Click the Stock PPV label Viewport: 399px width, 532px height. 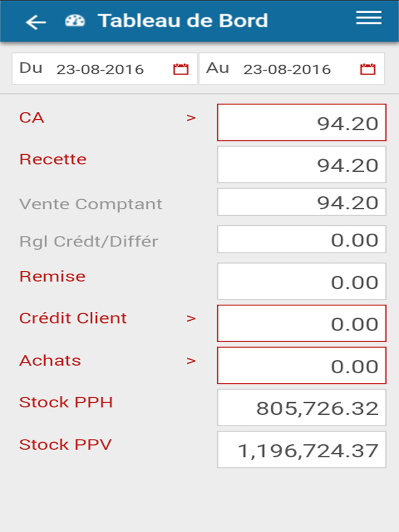point(65,445)
